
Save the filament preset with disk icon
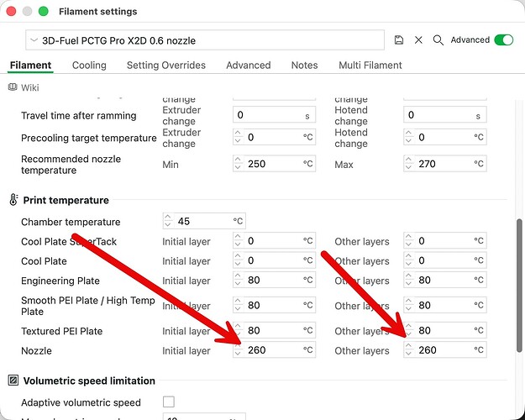coord(398,39)
